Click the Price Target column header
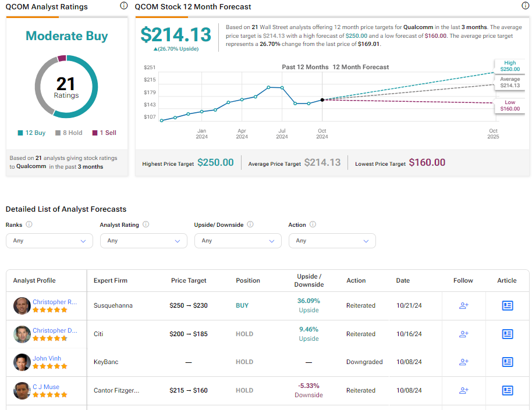 click(x=189, y=280)
